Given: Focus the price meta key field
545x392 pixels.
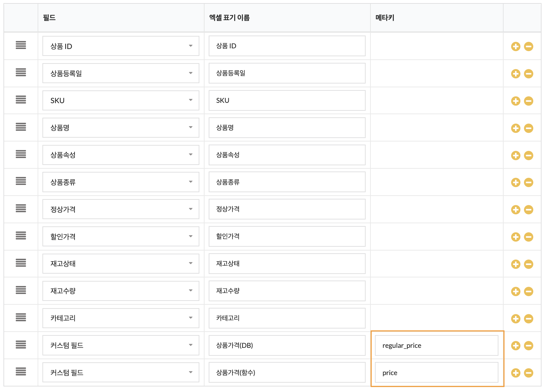Looking at the screenshot, I should [x=436, y=373].
